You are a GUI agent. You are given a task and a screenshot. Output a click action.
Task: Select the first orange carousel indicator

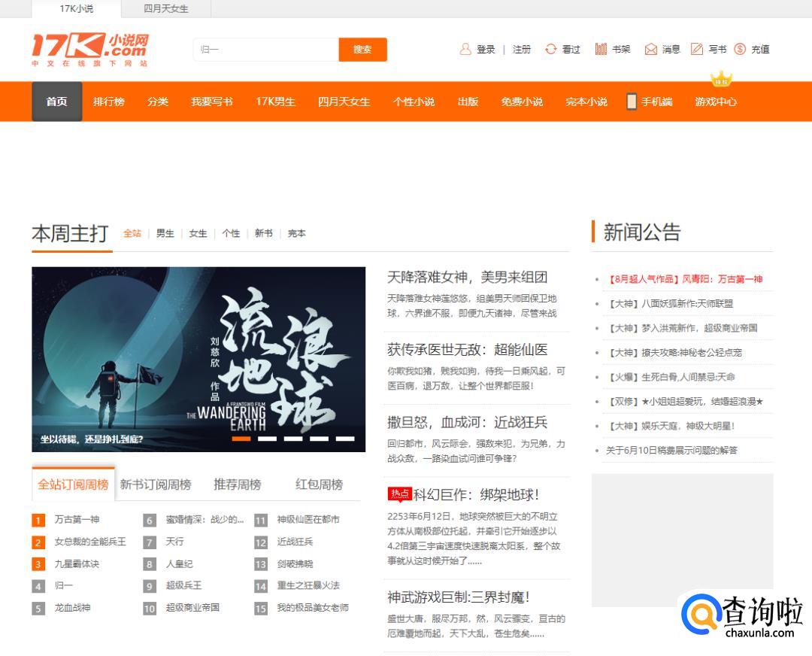(x=241, y=439)
